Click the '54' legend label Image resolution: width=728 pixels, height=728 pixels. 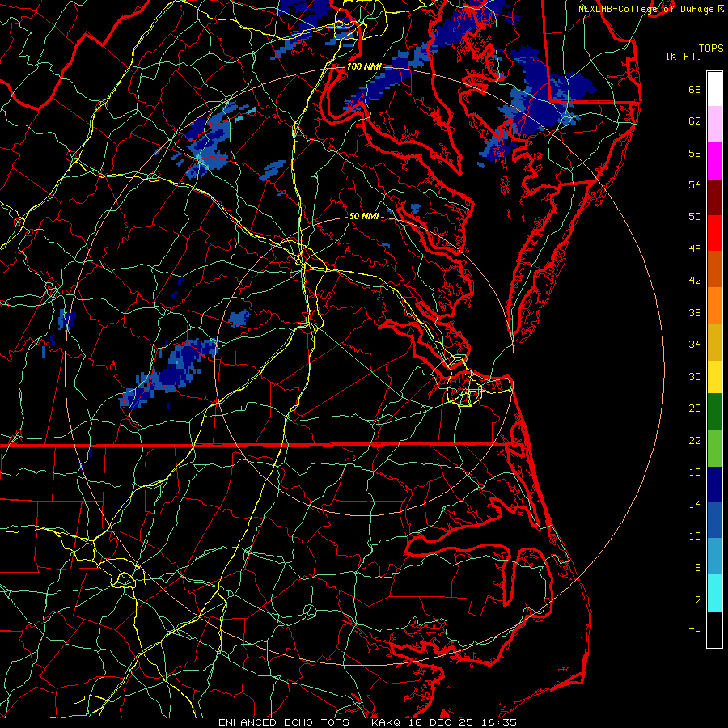pyautogui.click(x=695, y=184)
